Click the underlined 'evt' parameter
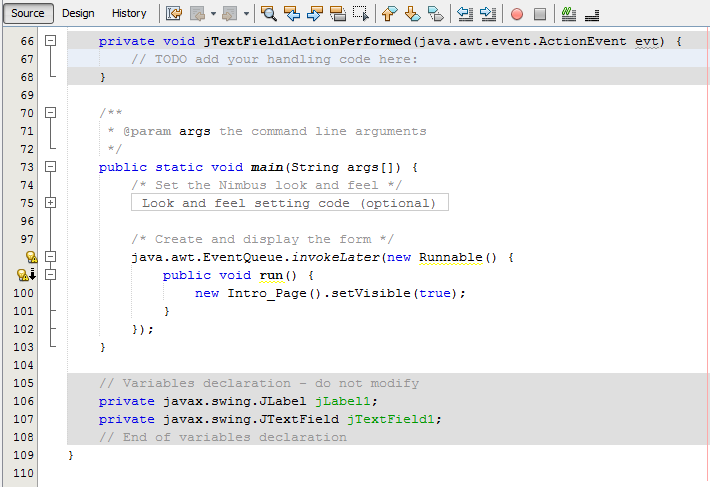 pyautogui.click(x=647, y=41)
